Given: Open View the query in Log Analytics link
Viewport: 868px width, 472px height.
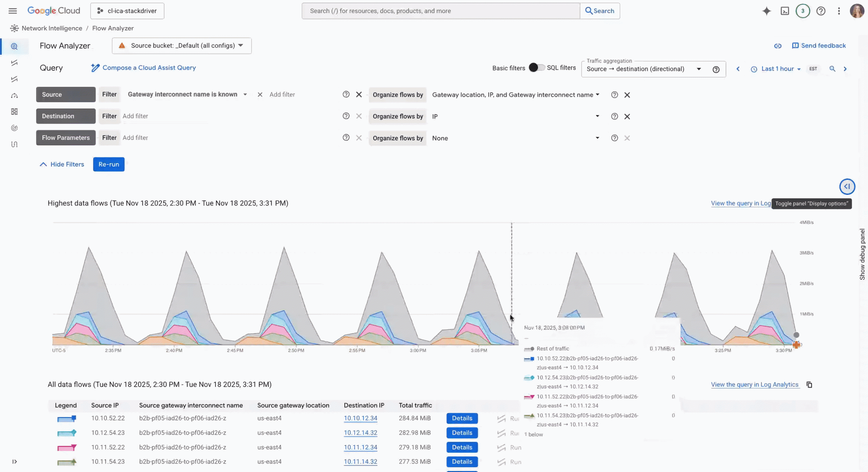Looking at the screenshot, I should pos(755,384).
